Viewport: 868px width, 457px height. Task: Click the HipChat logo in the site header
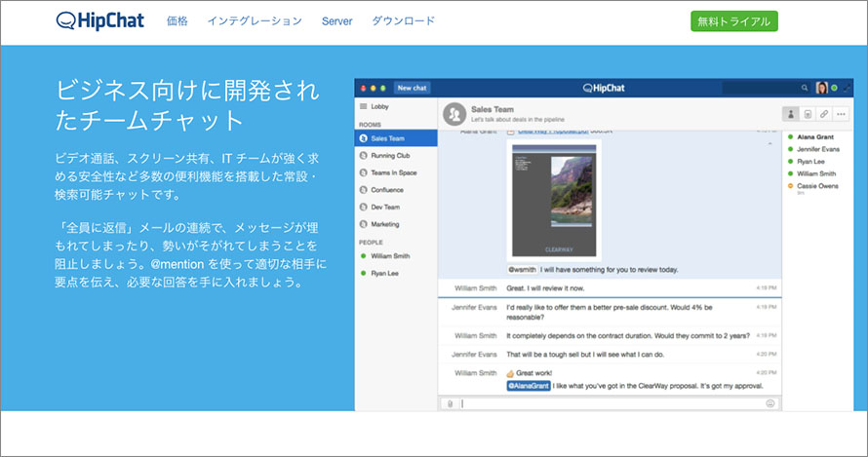coord(100,21)
